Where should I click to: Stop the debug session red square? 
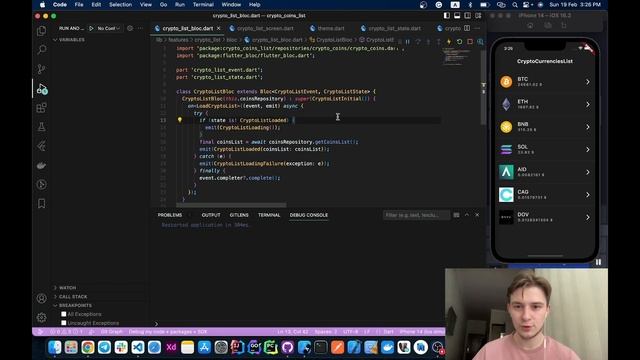coord(470,42)
